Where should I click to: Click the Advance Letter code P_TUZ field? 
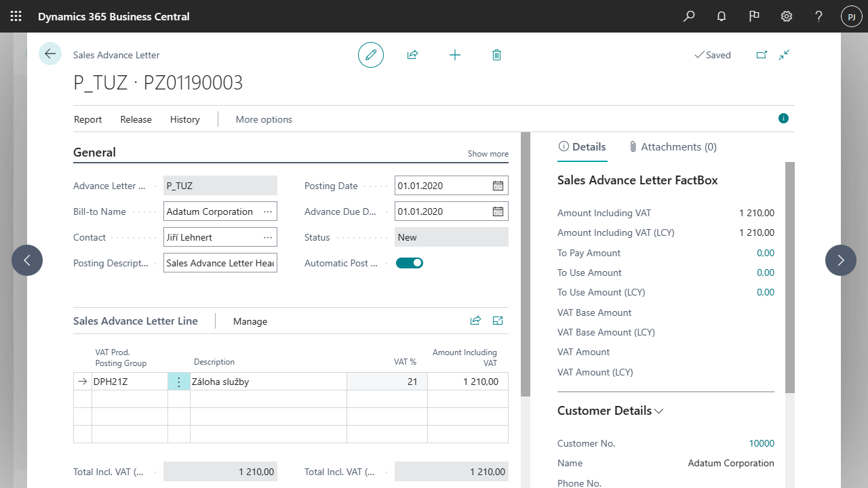point(220,186)
